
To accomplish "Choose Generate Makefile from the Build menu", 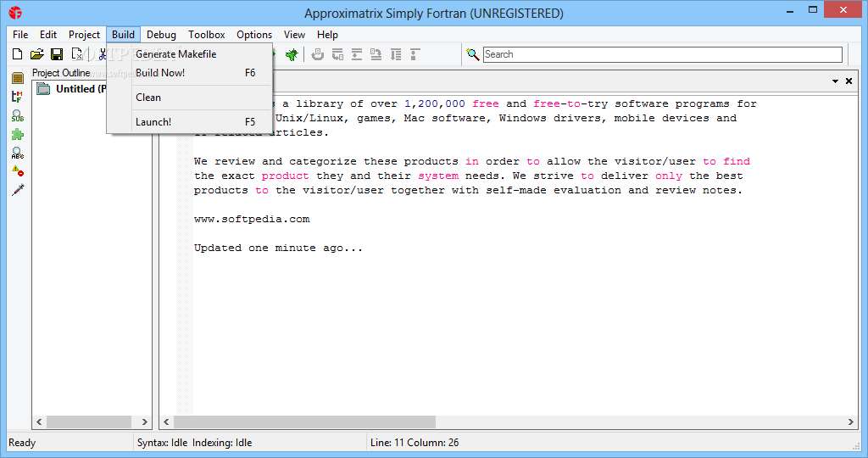I will click(189, 53).
